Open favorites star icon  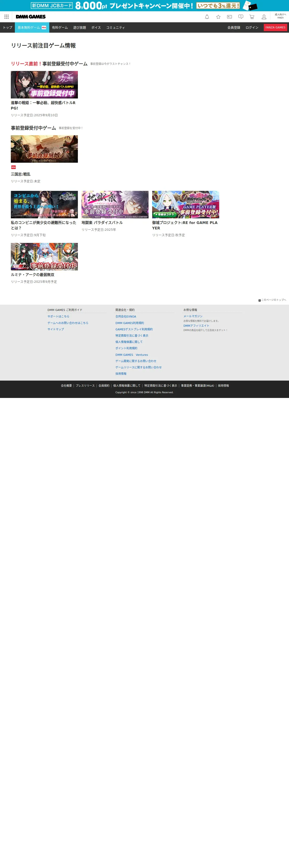[x=218, y=17]
